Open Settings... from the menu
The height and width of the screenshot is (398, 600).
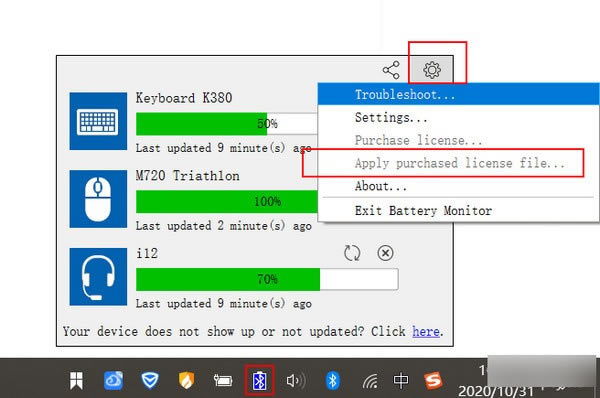(x=458, y=117)
